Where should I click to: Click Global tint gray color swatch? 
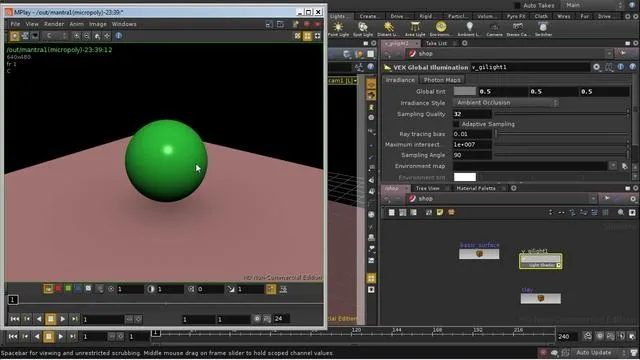pyautogui.click(x=464, y=91)
